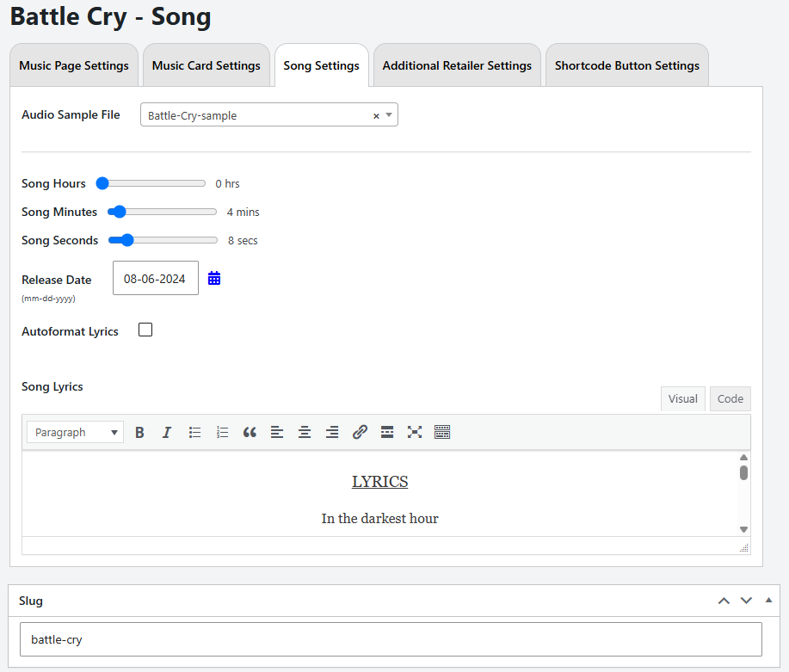Image resolution: width=789 pixels, height=672 pixels.
Task: Move the Slug panel down
Action: click(x=746, y=601)
